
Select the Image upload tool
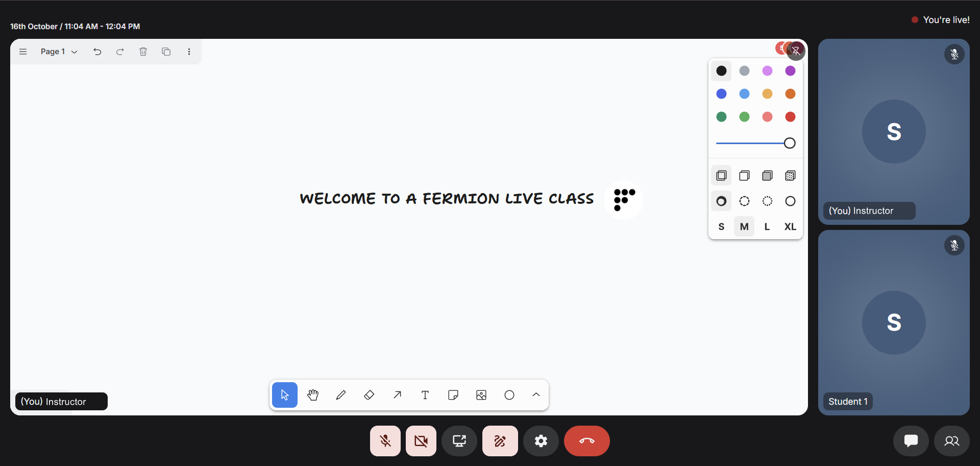pyautogui.click(x=481, y=395)
